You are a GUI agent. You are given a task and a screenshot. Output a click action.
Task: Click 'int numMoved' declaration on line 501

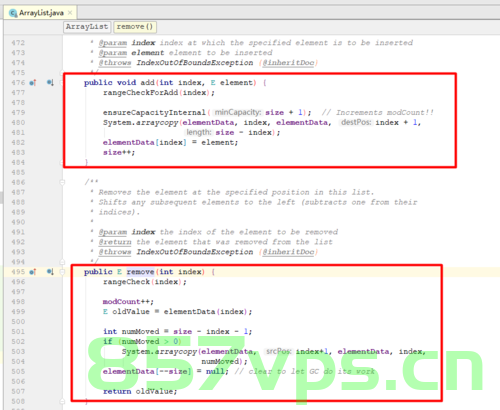(131, 331)
